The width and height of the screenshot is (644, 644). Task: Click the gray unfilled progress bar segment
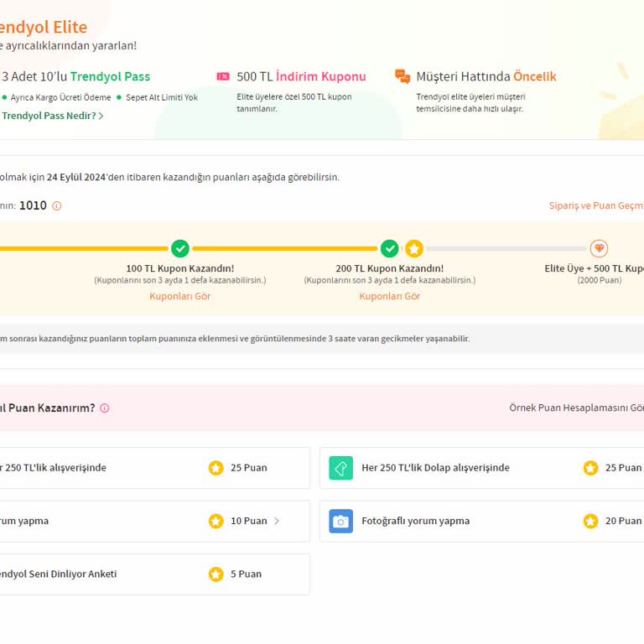[506, 248]
